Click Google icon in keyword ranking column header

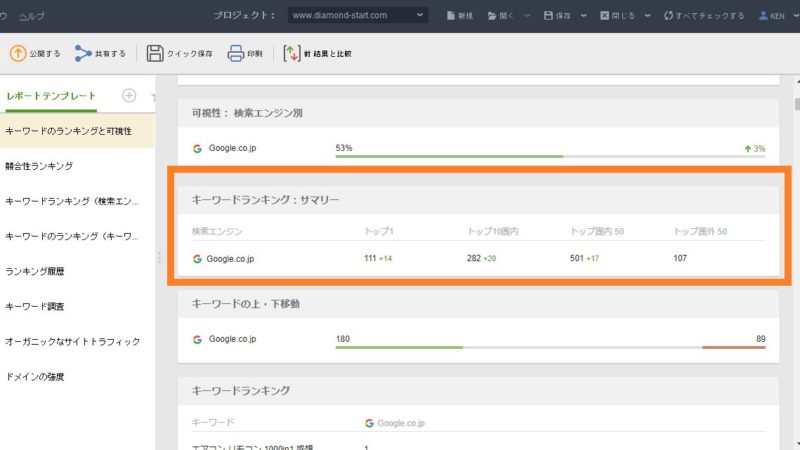(369, 423)
